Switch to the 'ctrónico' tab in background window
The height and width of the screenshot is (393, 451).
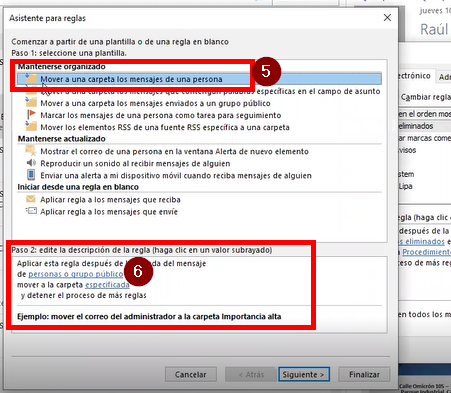coord(415,76)
